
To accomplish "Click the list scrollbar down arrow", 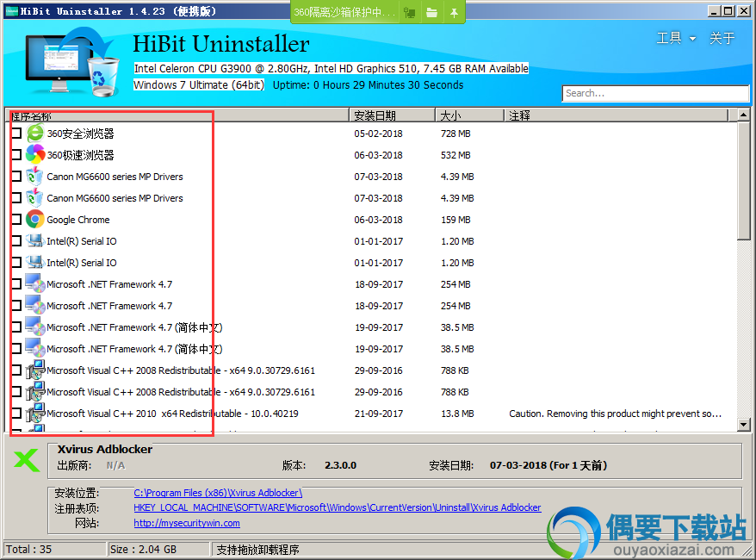I will point(743,425).
